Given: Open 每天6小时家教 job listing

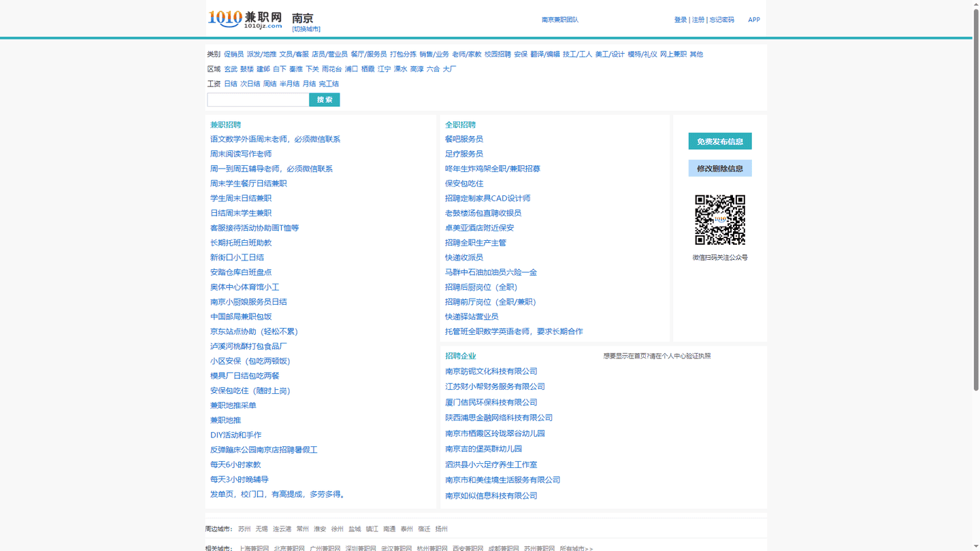Looking at the screenshot, I should click(235, 465).
